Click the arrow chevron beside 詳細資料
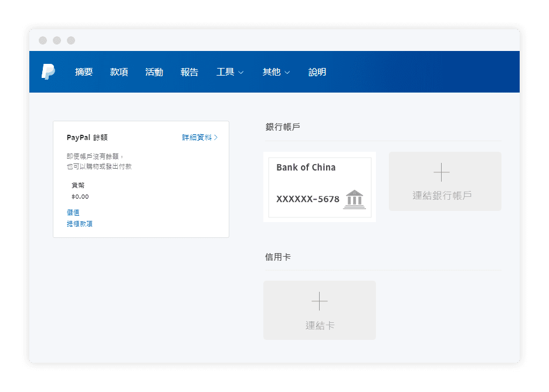Screen dimensions: 549x392 point(216,138)
